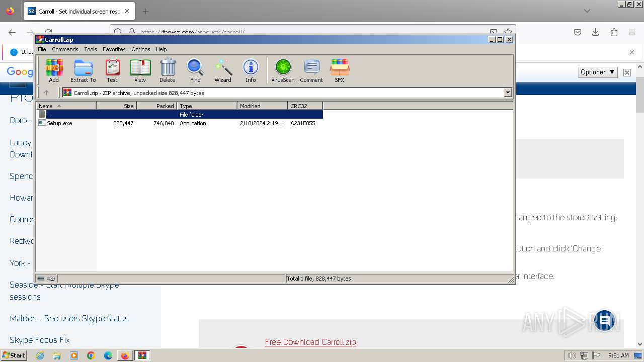The image size is (644, 362).
Task: Open the Help menu
Action: tap(161, 49)
